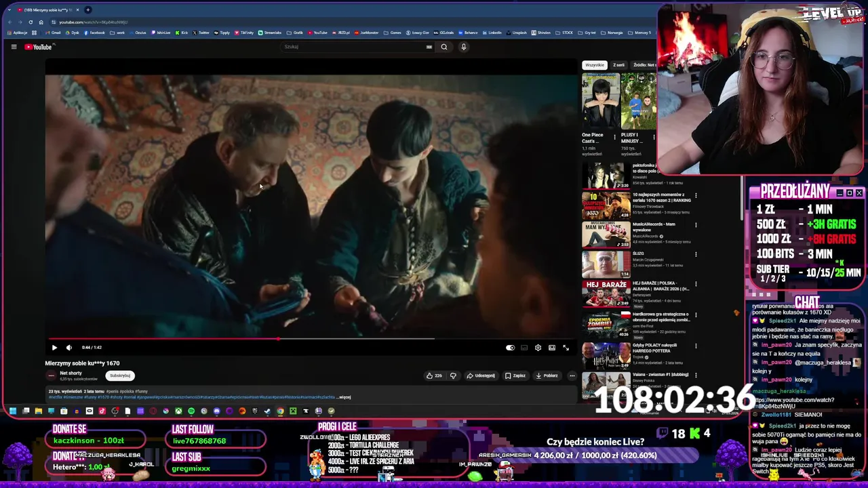Open Xbox app from the taskbar

tap(178, 411)
